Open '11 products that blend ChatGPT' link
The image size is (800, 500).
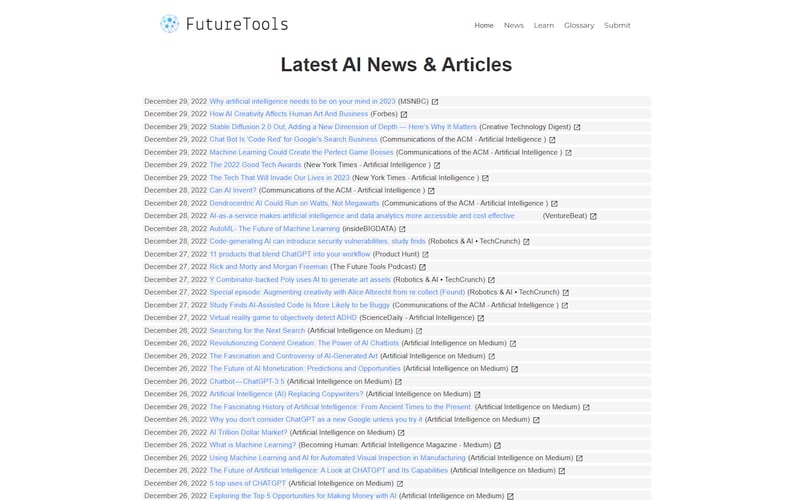tap(290, 255)
